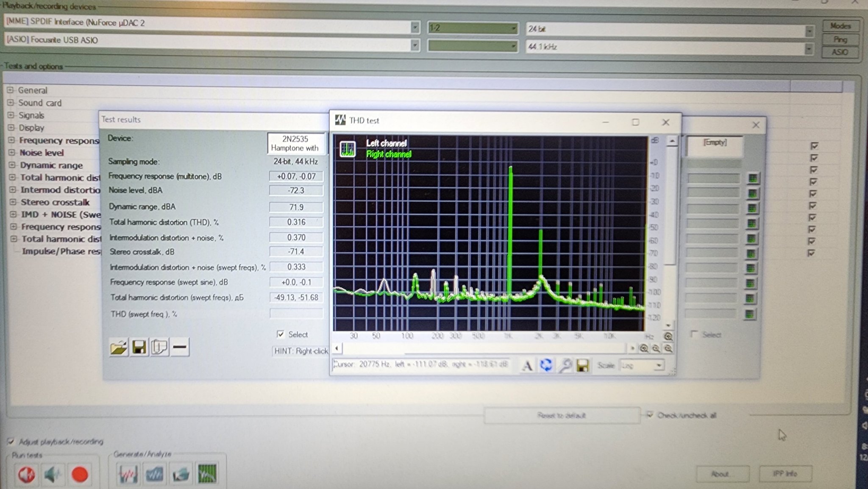Click the floppy save icon in Test results
The image size is (868, 489).
click(139, 347)
